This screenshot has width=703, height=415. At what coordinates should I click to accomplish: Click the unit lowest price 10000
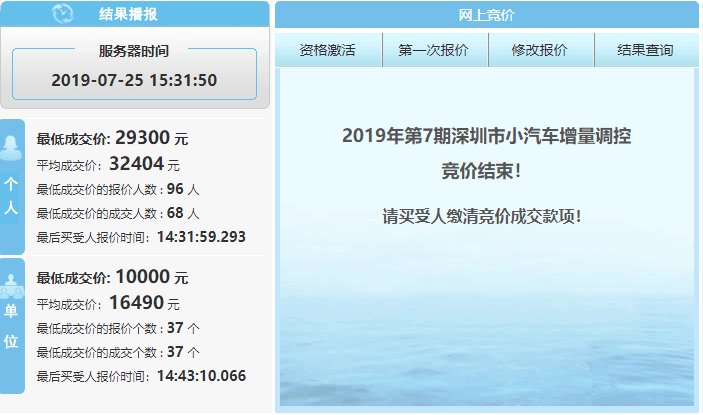click(142, 277)
